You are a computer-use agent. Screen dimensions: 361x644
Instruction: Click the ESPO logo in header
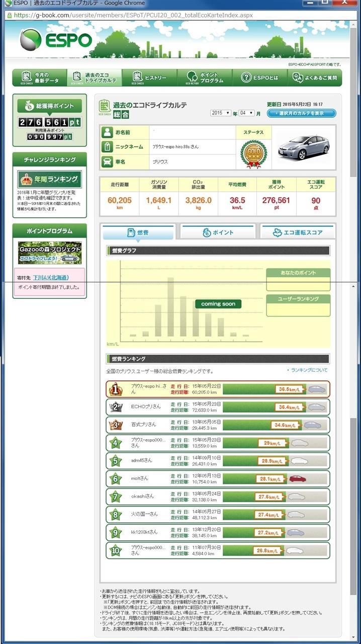pos(56,40)
